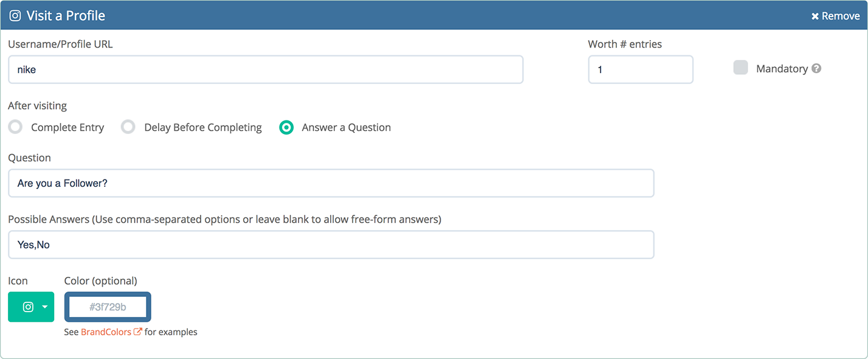Click the Mandatory label text
The image size is (868, 359).
coord(782,69)
